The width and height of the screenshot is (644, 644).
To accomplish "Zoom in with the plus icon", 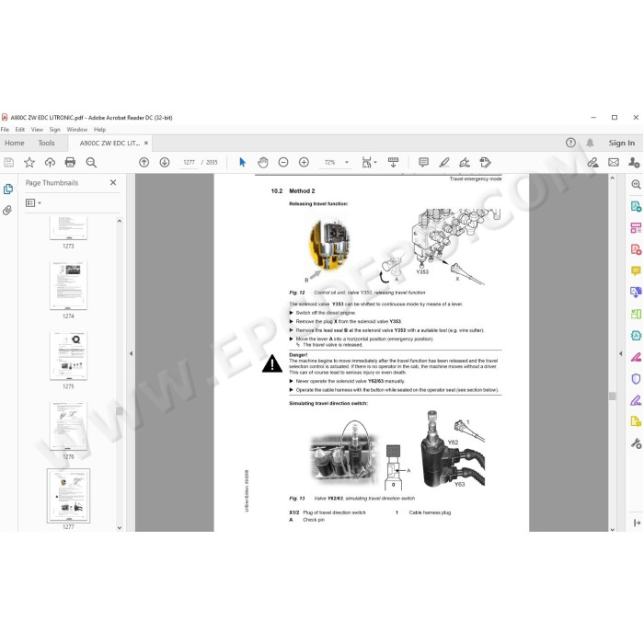I will coord(304,162).
